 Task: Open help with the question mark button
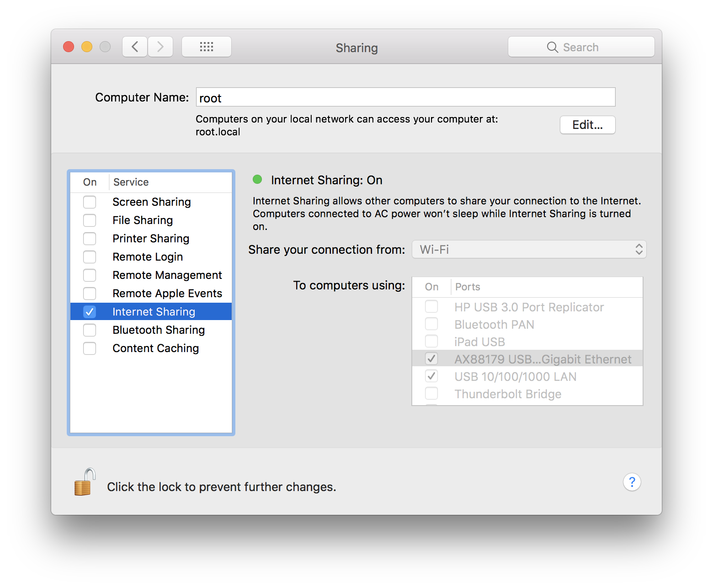click(632, 482)
